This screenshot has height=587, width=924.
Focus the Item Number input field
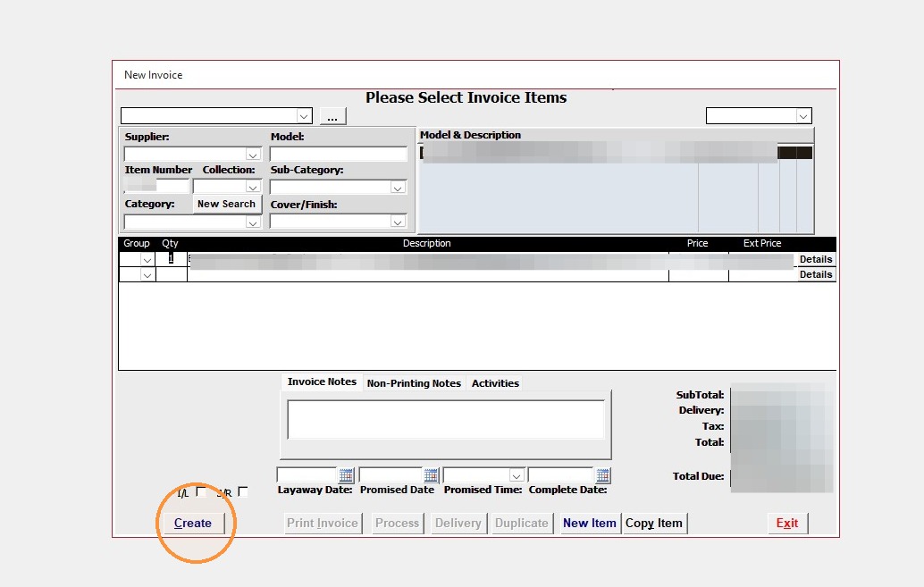pos(156,186)
